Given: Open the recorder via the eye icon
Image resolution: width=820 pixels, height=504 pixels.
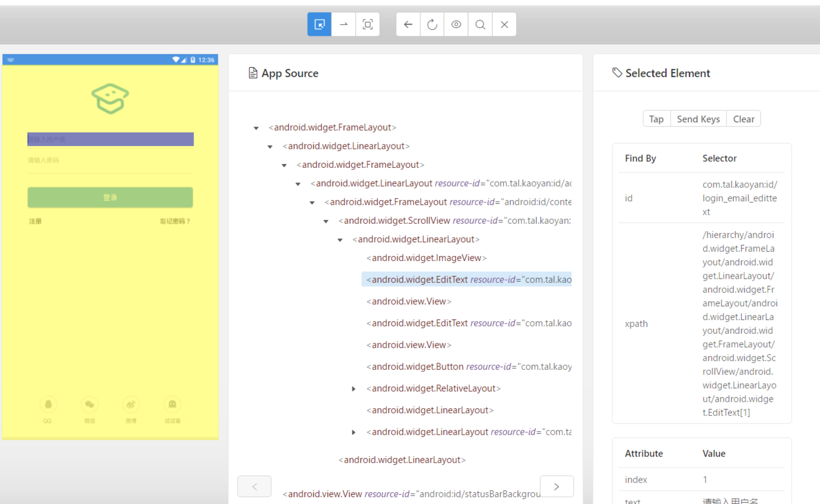Looking at the screenshot, I should coord(456,24).
